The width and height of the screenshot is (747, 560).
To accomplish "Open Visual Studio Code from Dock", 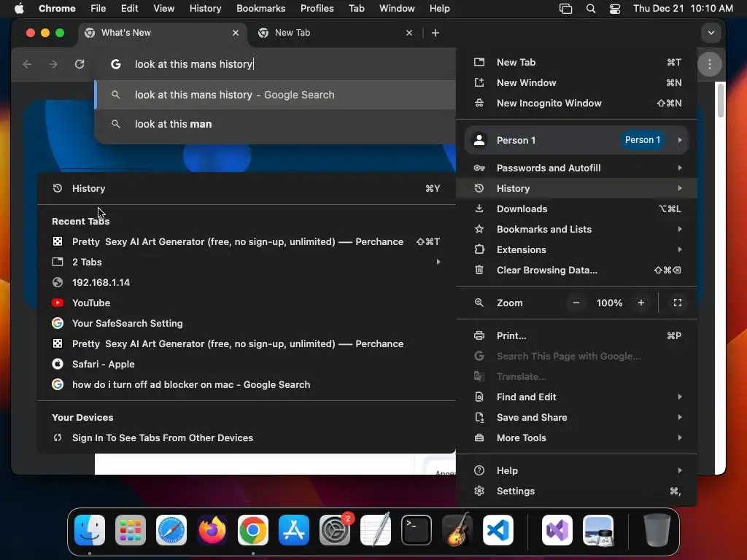I will click(498, 530).
